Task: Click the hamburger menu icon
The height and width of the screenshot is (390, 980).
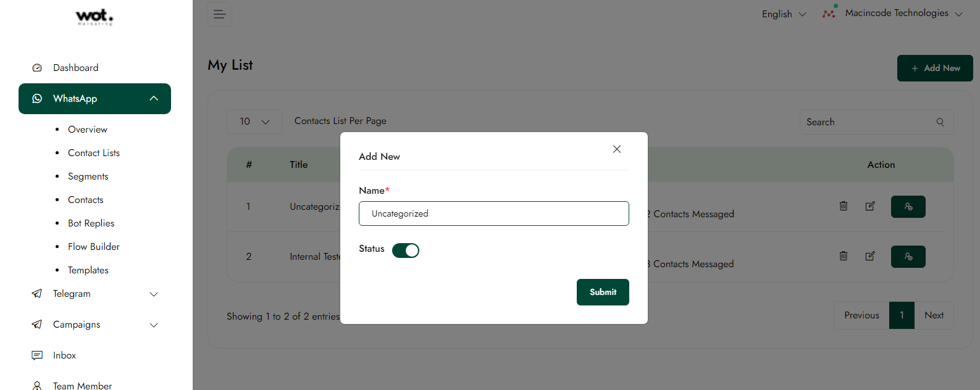Action: click(219, 14)
